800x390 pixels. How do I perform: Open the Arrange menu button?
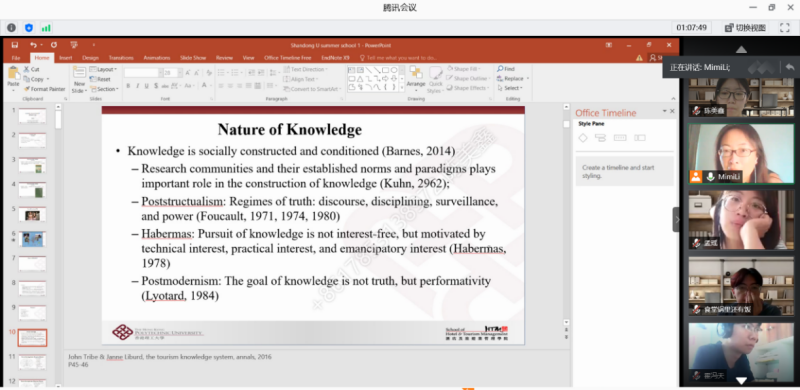[416, 78]
